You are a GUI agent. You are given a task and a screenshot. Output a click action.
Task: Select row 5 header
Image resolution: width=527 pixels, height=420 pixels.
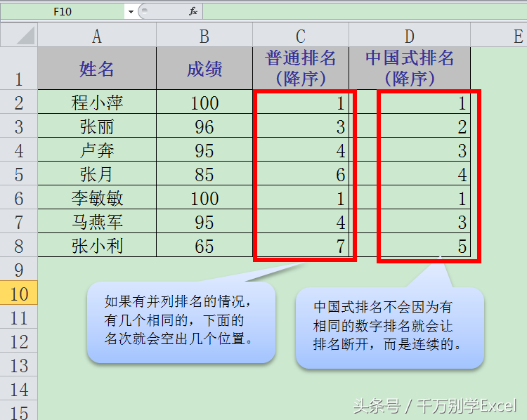pos(18,173)
